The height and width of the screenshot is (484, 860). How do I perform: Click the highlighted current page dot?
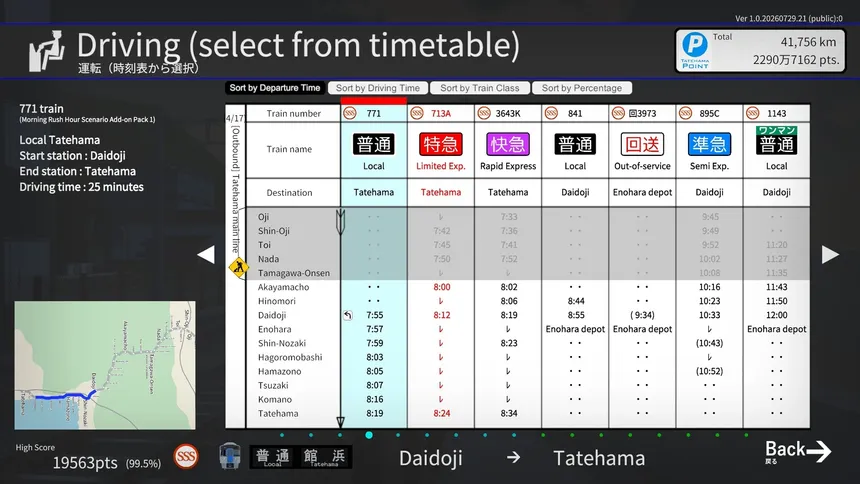coord(369,435)
